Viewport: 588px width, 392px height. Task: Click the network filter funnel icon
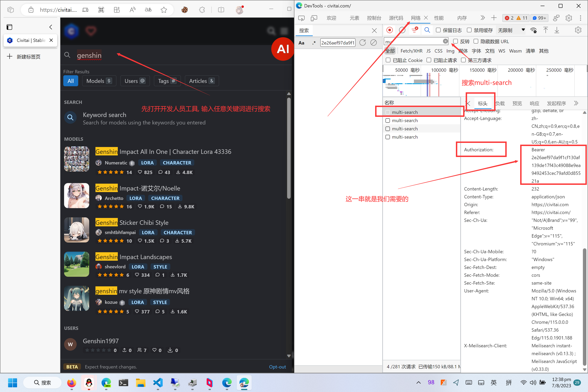(x=414, y=30)
